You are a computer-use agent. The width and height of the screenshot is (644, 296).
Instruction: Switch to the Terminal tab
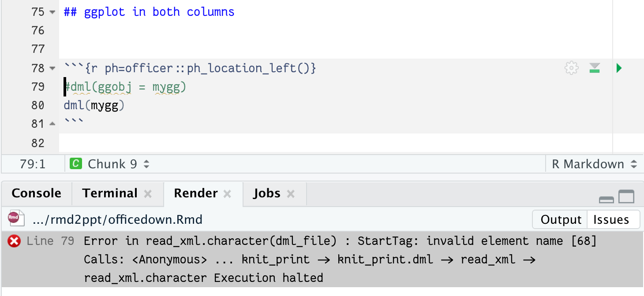(110, 193)
